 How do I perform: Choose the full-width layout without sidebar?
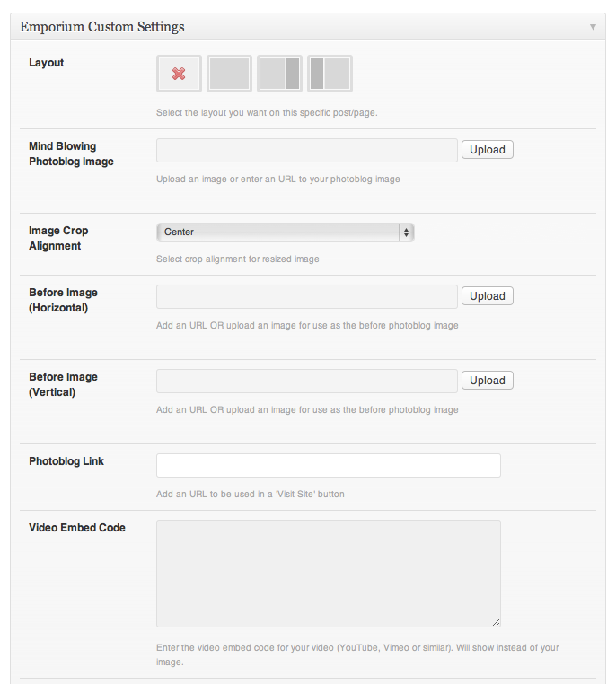click(x=229, y=74)
